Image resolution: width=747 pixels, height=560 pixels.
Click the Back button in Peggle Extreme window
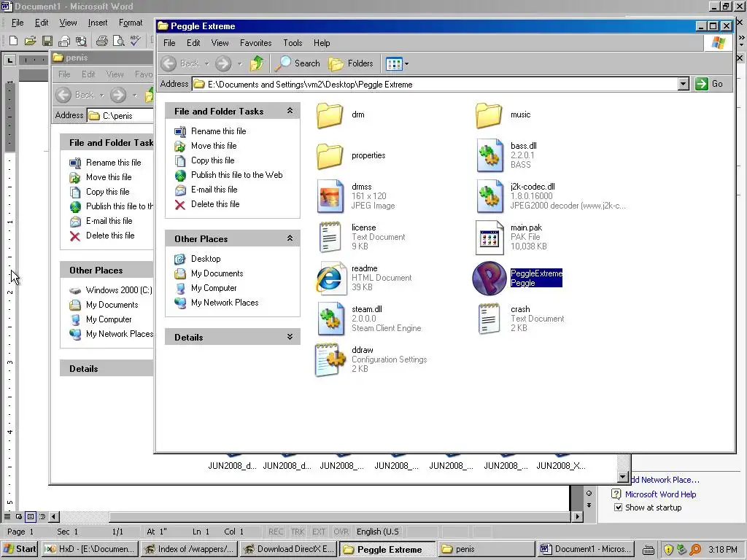coord(181,63)
